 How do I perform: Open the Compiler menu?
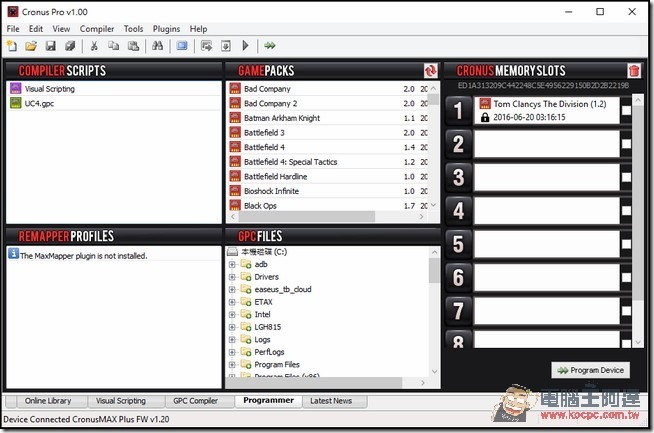[x=97, y=29]
